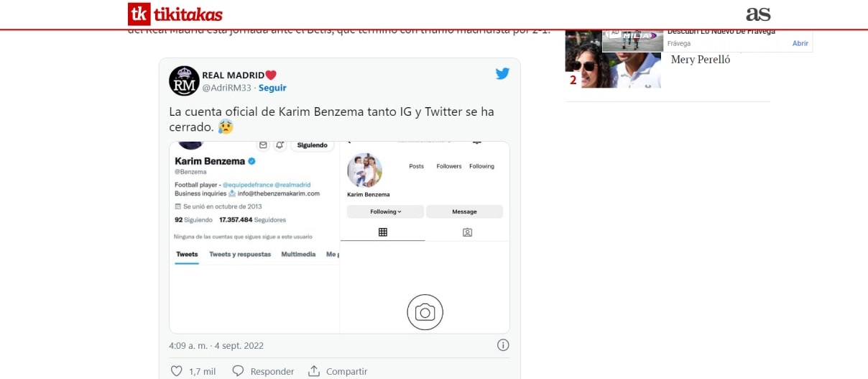Click the tweet text about Karim Benzema

pyautogui.click(x=331, y=119)
